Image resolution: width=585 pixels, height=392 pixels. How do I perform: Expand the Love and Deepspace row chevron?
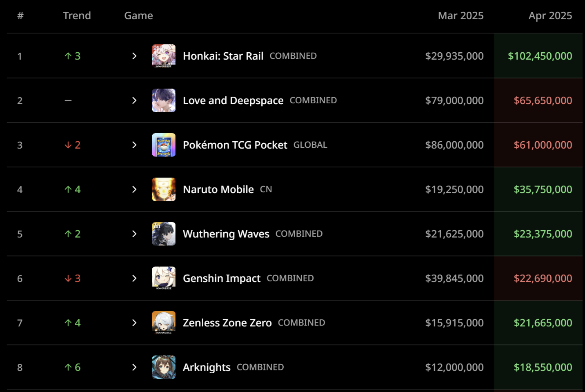tap(134, 100)
